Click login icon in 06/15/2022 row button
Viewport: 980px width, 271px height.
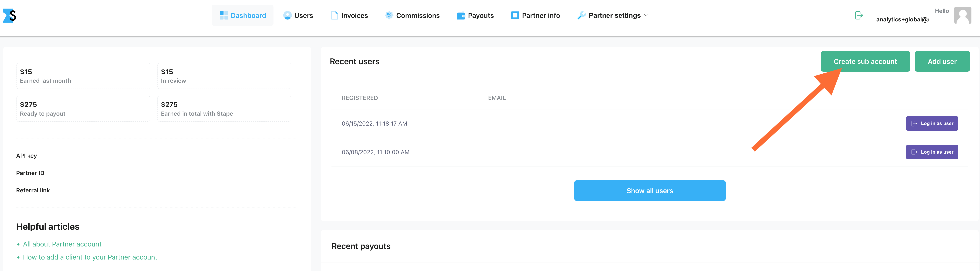coord(914,123)
